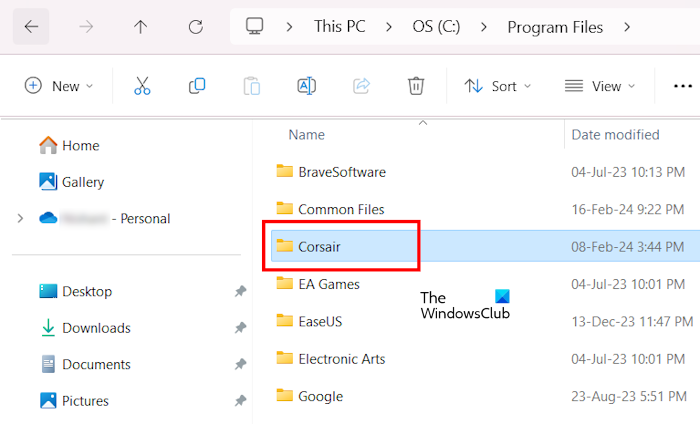Open Documents in quick access
700x424 pixels.
tap(85, 364)
